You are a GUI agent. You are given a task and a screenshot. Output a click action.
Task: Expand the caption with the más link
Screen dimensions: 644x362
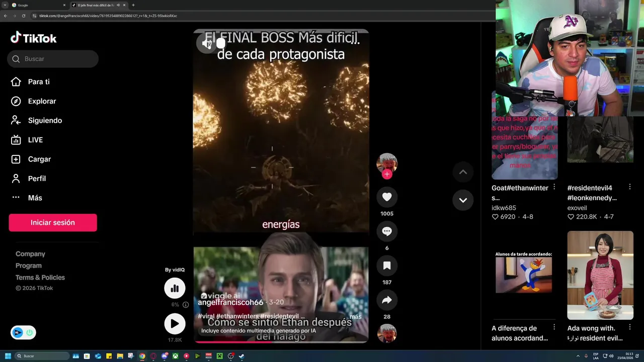(x=355, y=317)
